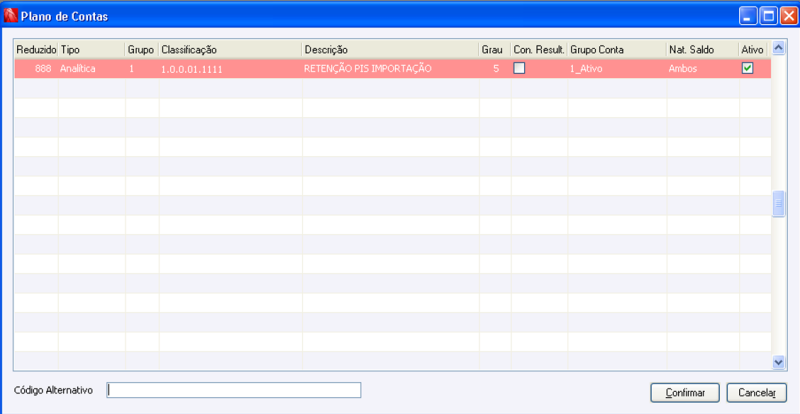The height and width of the screenshot is (414, 800).
Task: Click the Grau column header
Action: (495, 50)
